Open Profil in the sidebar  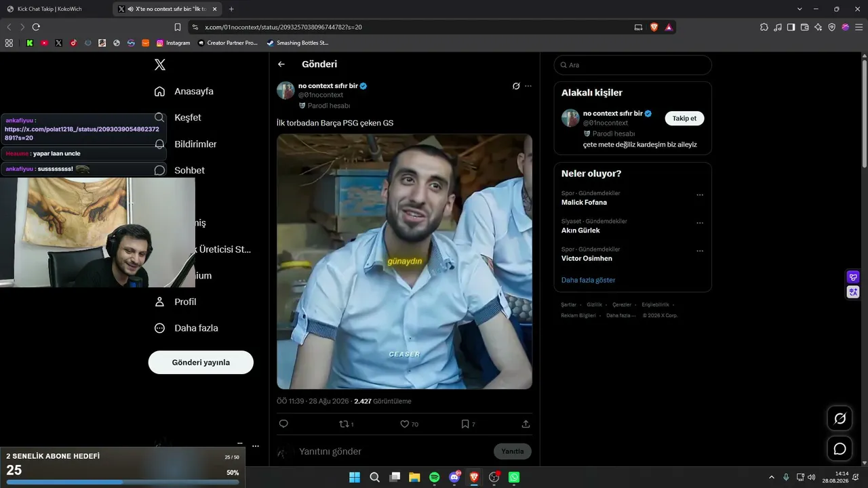[176, 302]
